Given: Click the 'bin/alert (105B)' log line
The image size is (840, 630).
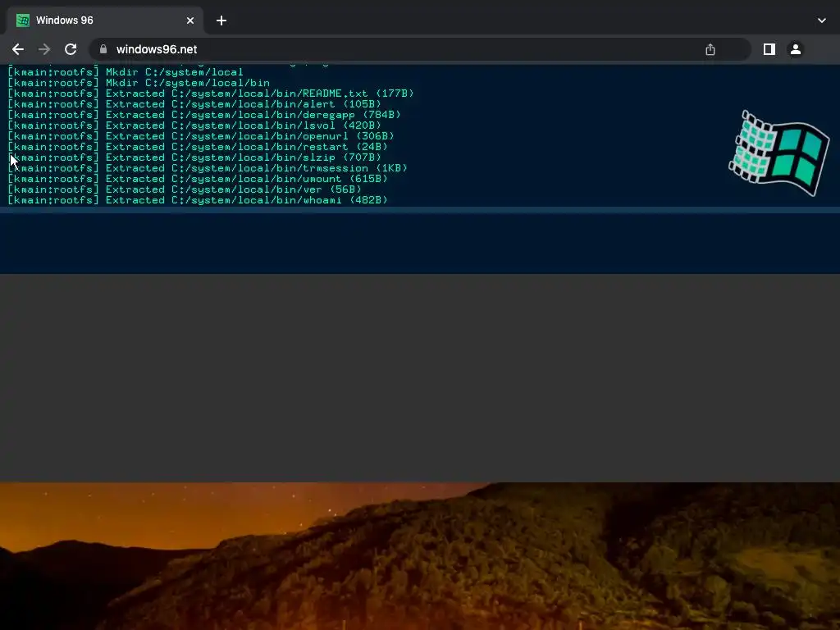Looking at the screenshot, I should point(194,104).
